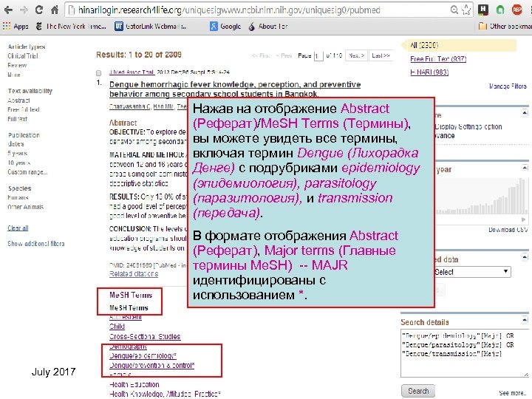Filter by Clinical Trial article type

coord(23,56)
